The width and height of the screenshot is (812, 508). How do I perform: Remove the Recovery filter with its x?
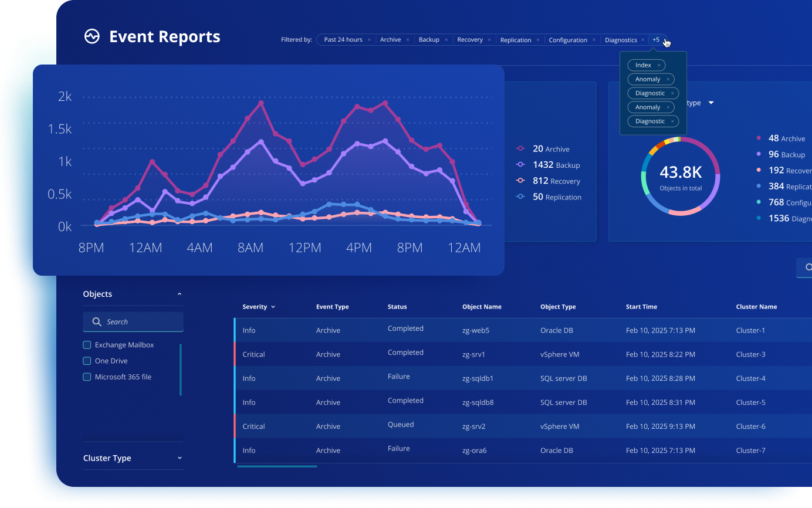pos(489,40)
